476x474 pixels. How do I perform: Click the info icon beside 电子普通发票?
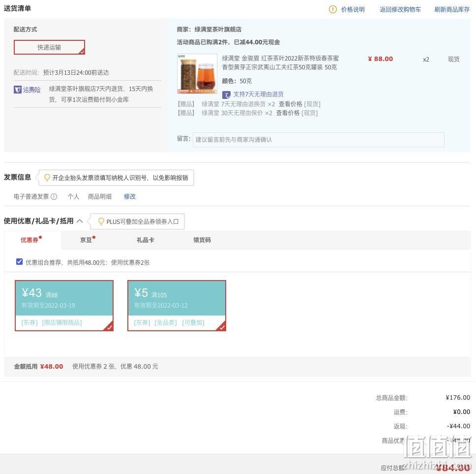tap(54, 196)
